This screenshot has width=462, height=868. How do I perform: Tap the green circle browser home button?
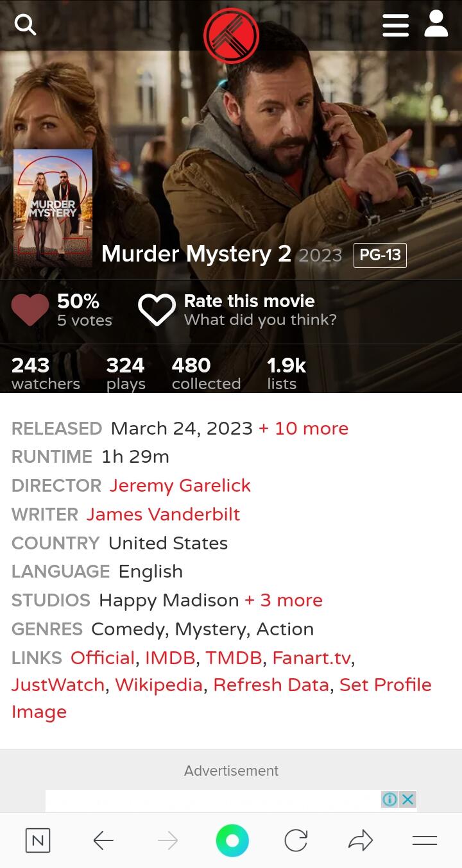pos(232,840)
